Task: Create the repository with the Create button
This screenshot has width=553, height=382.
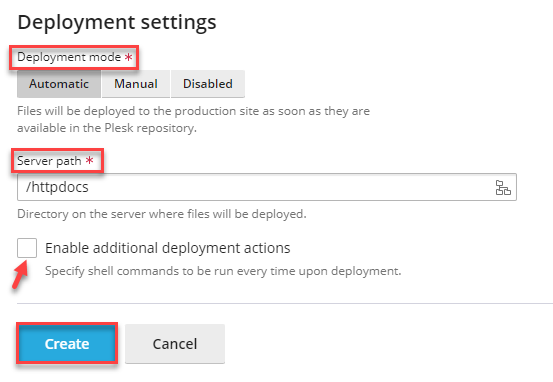Action: coord(67,344)
